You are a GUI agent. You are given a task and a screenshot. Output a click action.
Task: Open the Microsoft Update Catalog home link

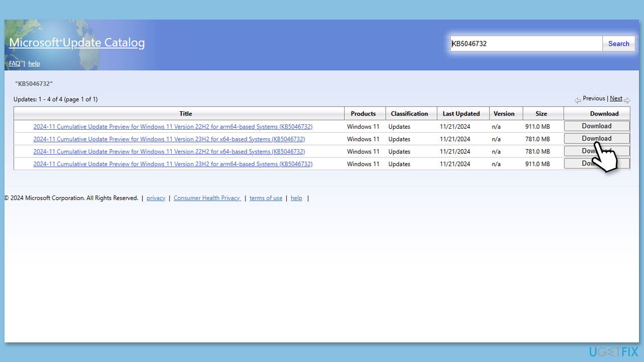[77, 43]
